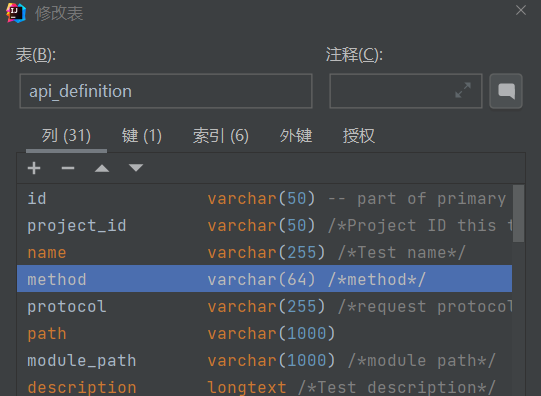This screenshot has height=396, width=541.
Task: Click the column list vertical scrollbar
Action: [x=518, y=214]
